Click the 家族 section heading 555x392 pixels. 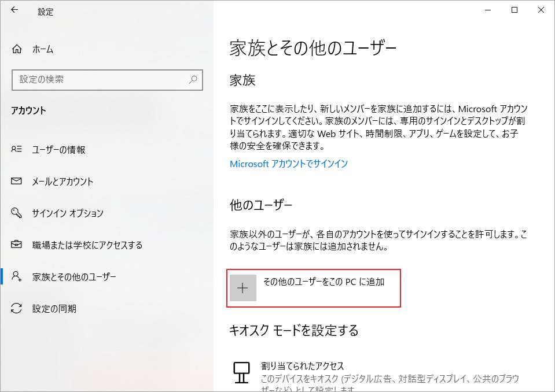click(242, 80)
